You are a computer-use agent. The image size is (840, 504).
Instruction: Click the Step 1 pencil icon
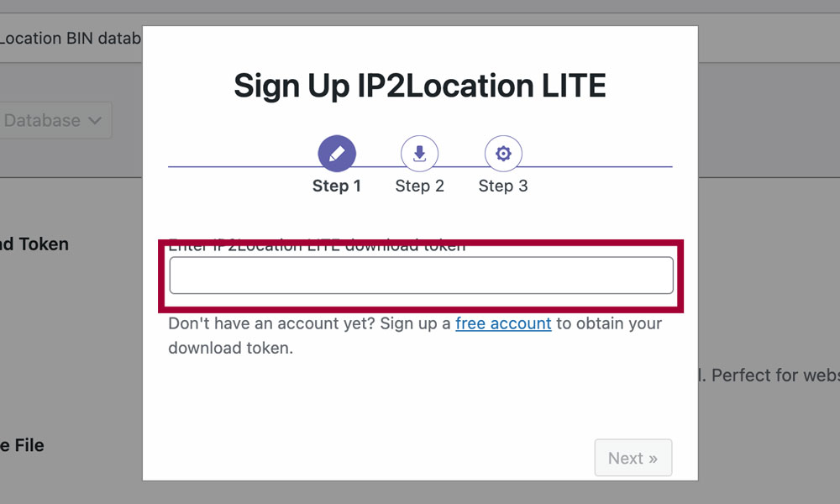[337, 155]
